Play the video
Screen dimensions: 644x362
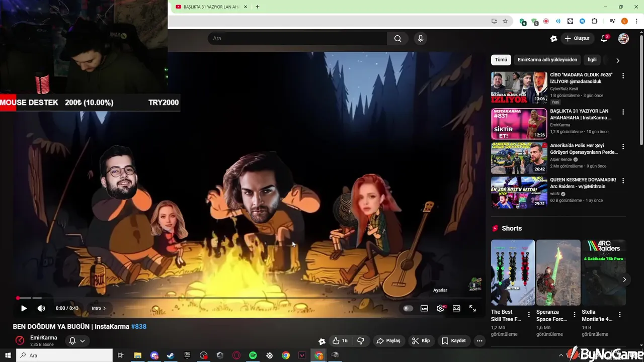point(24,308)
